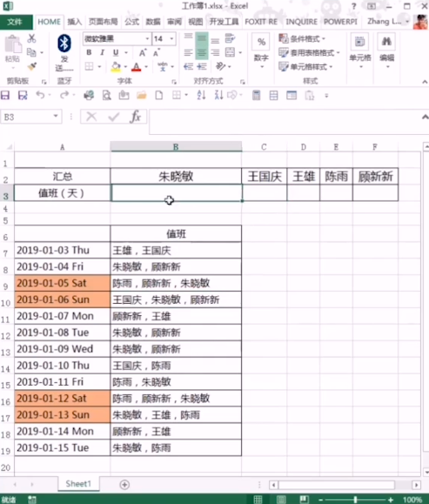This screenshot has height=504, width=429.
Task: Click the Undo arrow
Action: (40, 95)
